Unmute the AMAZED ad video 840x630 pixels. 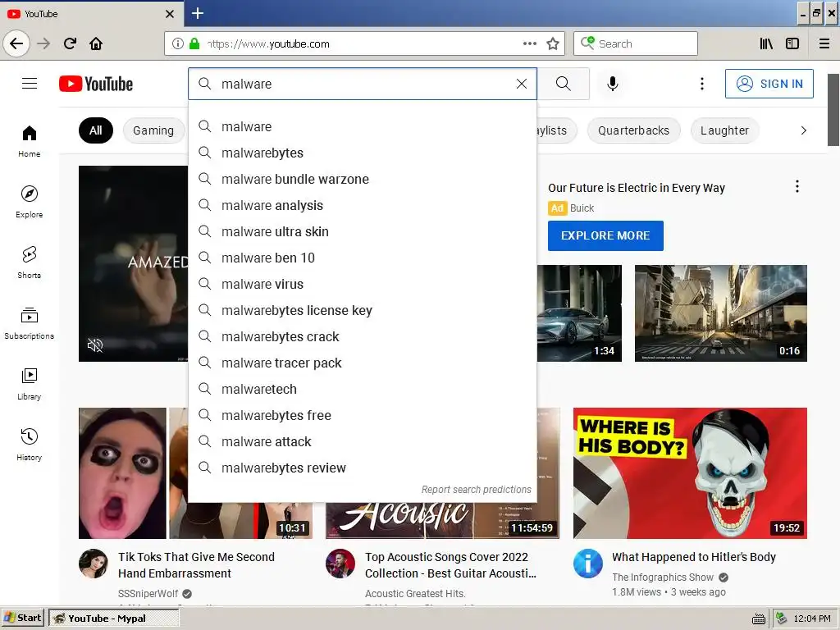pos(95,345)
